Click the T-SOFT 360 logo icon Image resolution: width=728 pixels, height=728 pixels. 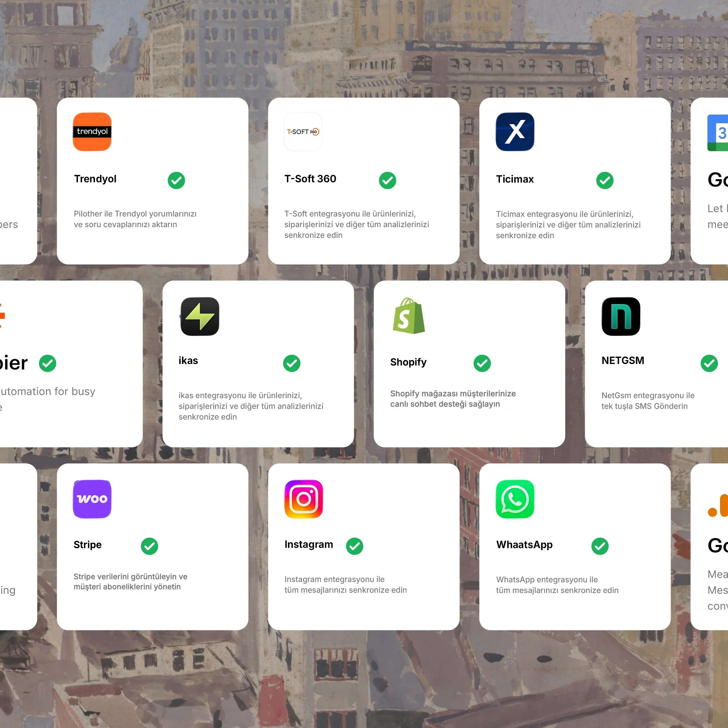pos(303,132)
